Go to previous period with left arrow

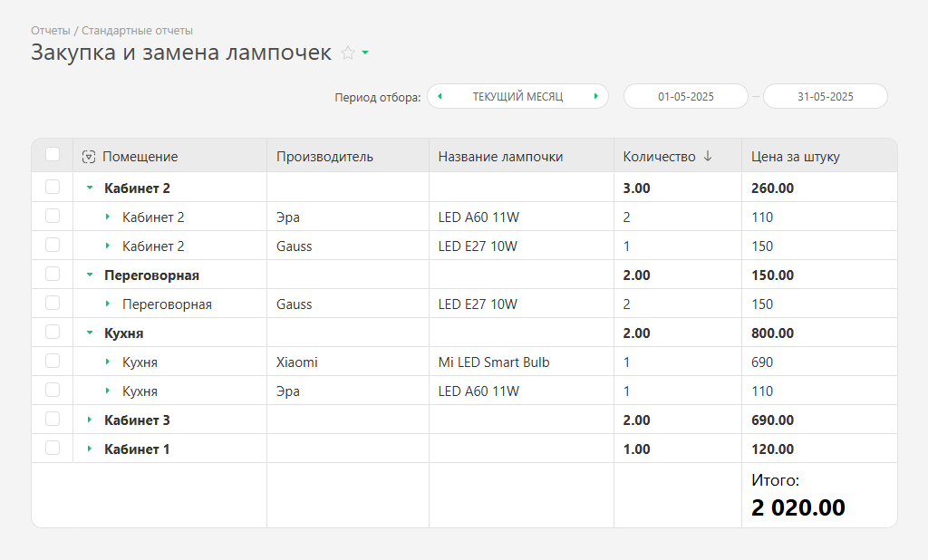point(440,96)
